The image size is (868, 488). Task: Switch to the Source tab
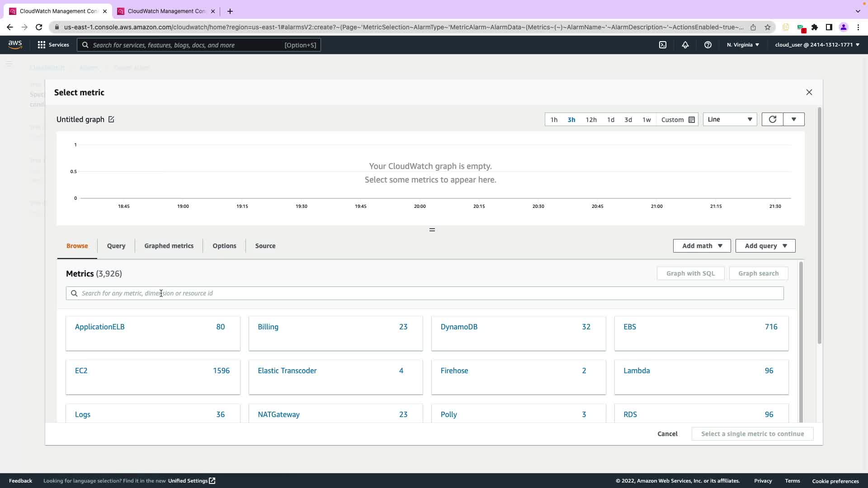tap(265, 246)
